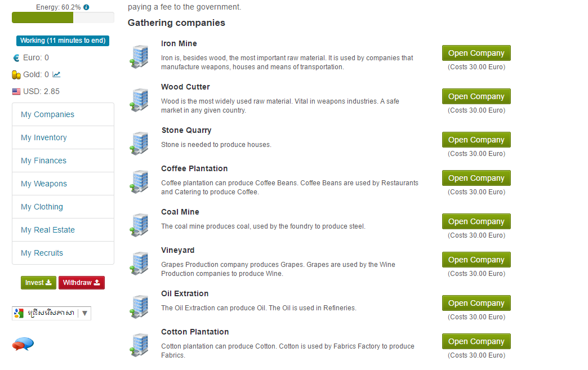Screen dimensions: 588x370
Task: Click the Coal Mine building icon
Action: [x=139, y=225]
